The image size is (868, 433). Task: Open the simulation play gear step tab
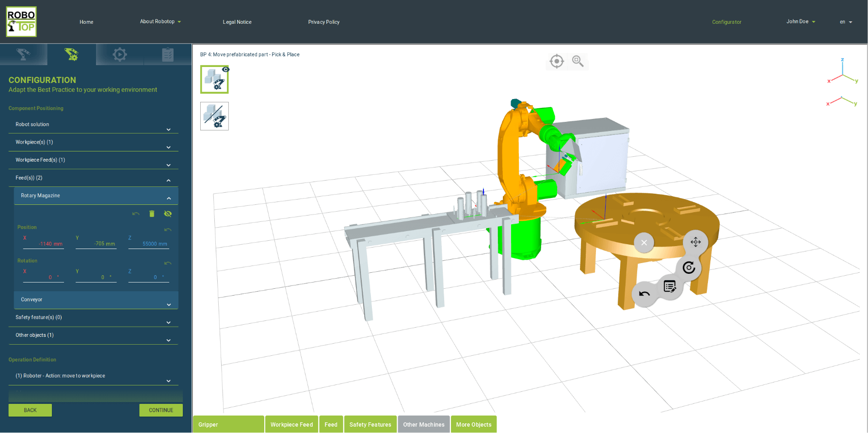click(120, 54)
